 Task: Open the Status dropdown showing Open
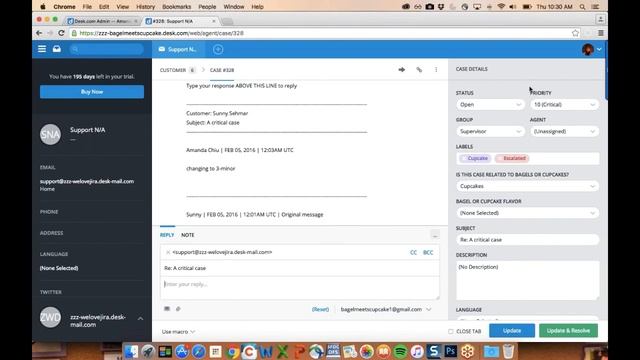coord(489,105)
